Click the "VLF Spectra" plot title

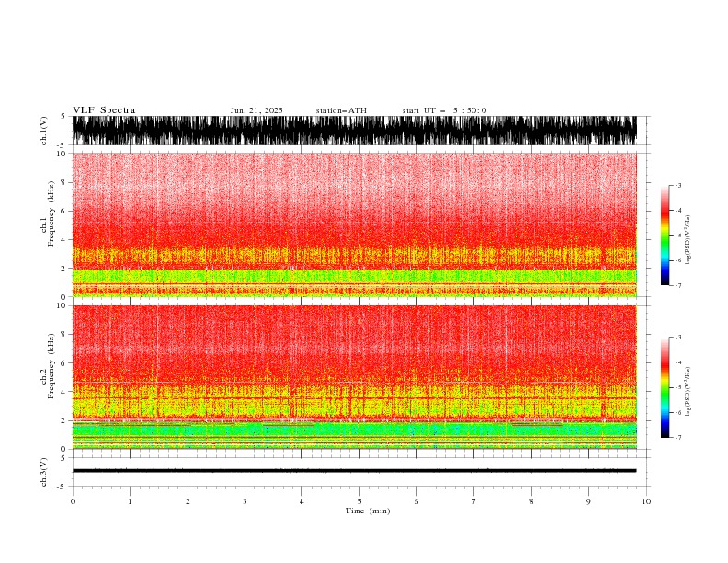tap(104, 110)
